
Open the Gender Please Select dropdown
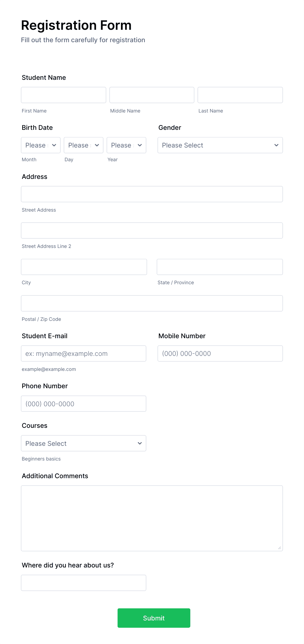220,145
